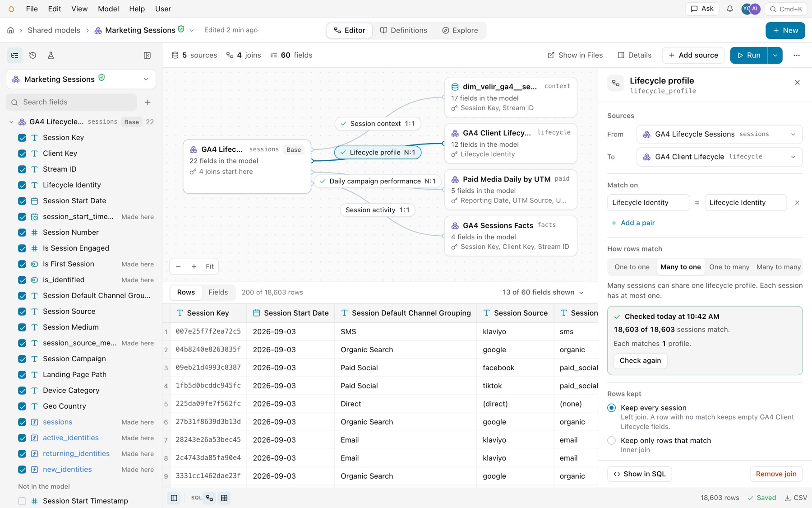The width and height of the screenshot is (812, 508).
Task: Select the field list view icon
Action: pyautogui.click(x=15, y=56)
